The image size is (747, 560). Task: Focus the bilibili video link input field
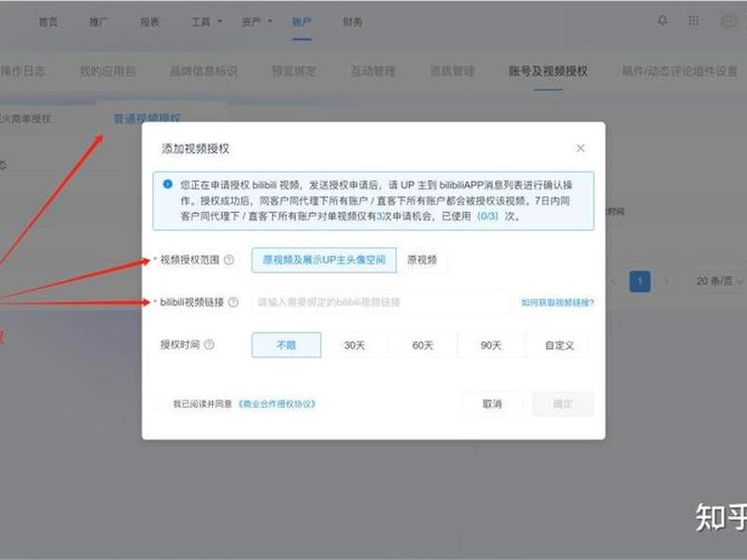coord(381,302)
